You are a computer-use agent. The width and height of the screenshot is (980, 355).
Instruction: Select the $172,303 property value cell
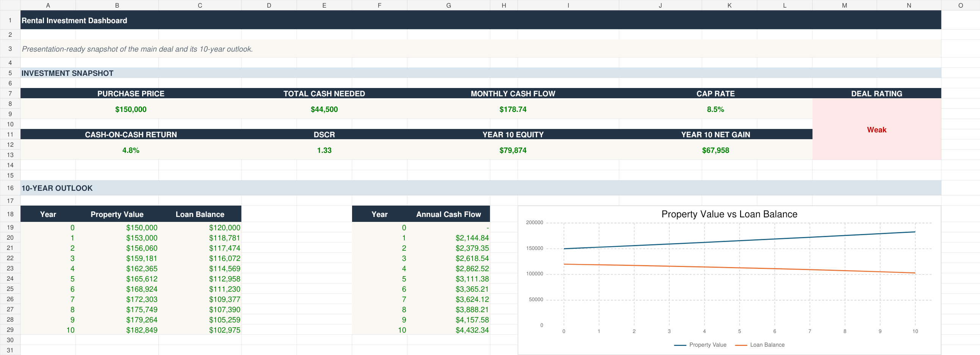tap(117, 299)
